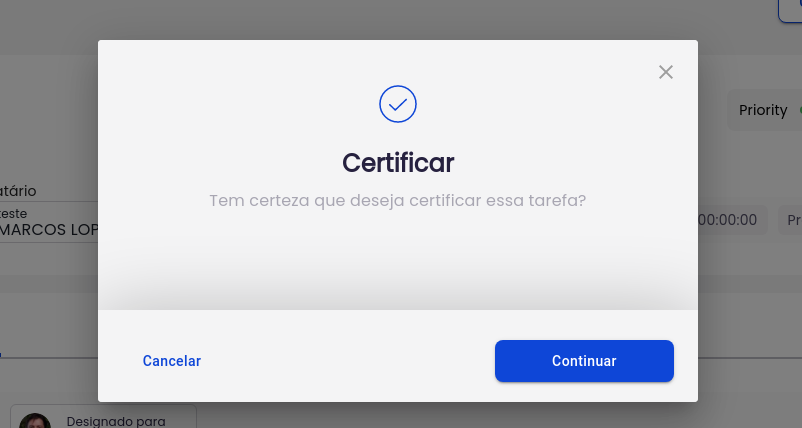The width and height of the screenshot is (802, 428).
Task: Click the partially visible "Pr" chip
Action: (x=790, y=220)
